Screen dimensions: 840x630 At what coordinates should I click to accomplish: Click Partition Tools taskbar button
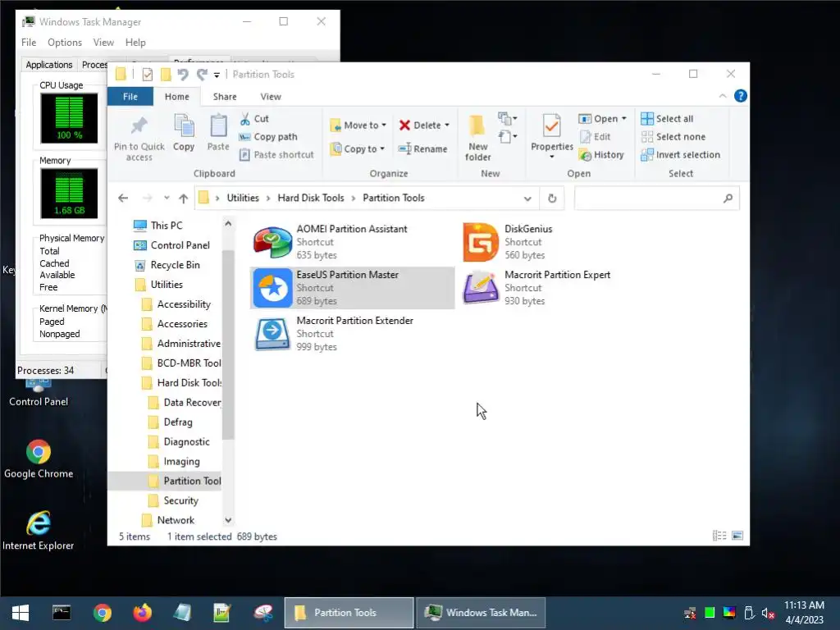pyautogui.click(x=349, y=613)
